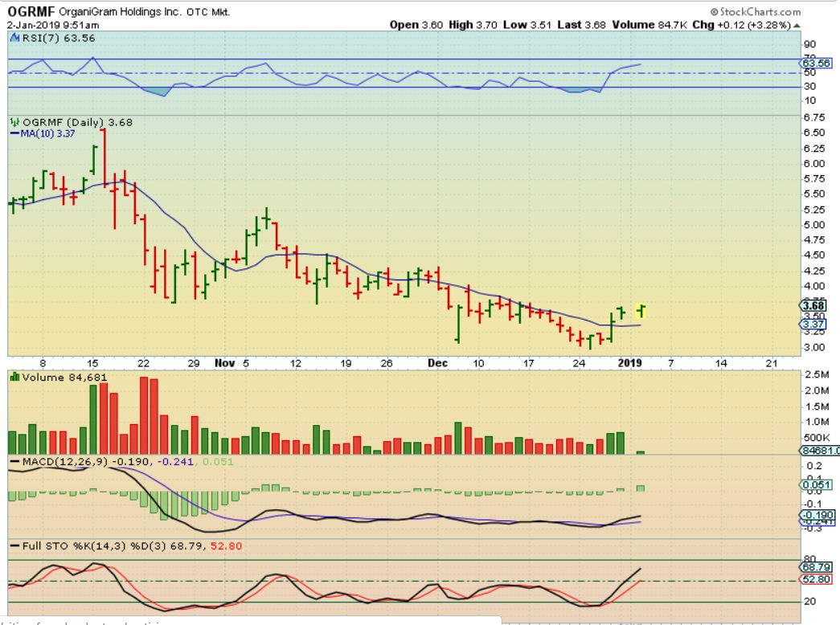Select the OGRMF ticker symbol in the header
840x625 pixels.
[x=31, y=12]
